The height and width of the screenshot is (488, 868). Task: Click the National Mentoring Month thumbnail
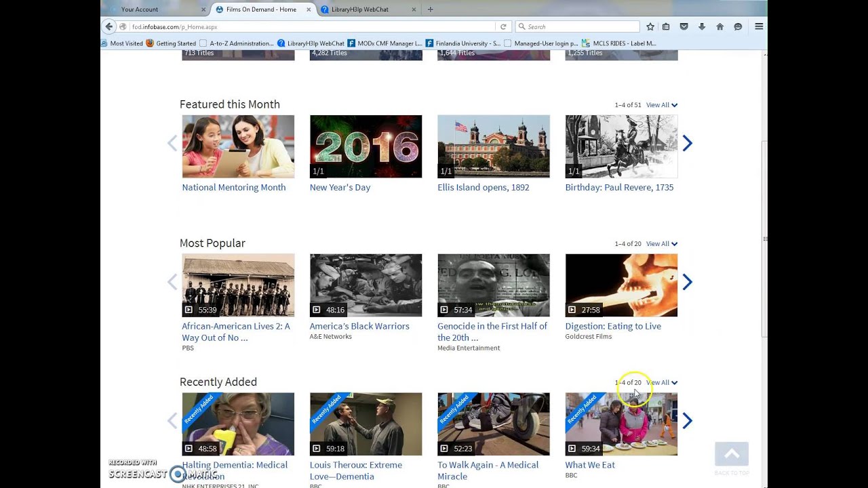coord(238,146)
